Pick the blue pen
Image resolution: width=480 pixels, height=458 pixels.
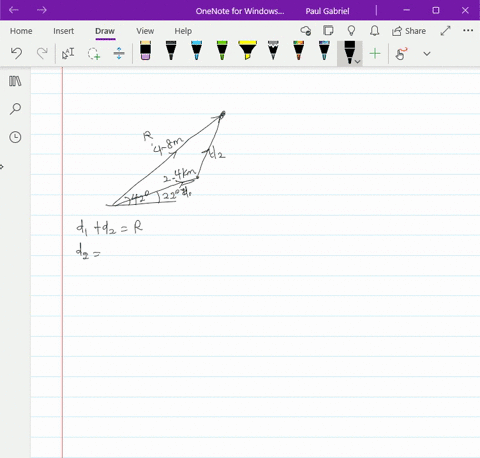coord(196,51)
